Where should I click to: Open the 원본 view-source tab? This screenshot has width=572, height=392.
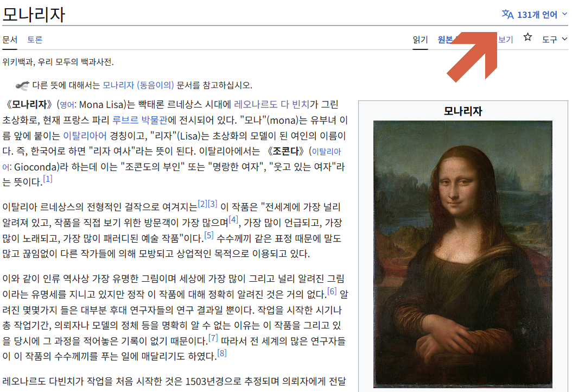446,40
